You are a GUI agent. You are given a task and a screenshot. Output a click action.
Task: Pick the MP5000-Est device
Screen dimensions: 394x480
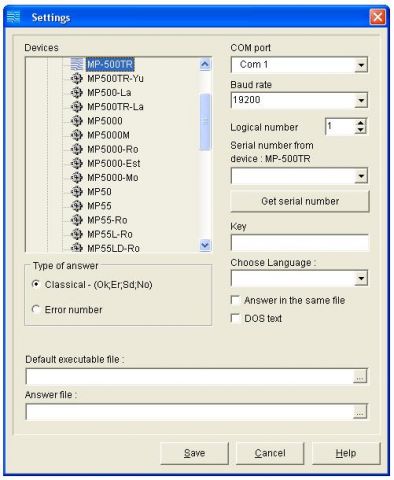click(x=114, y=163)
